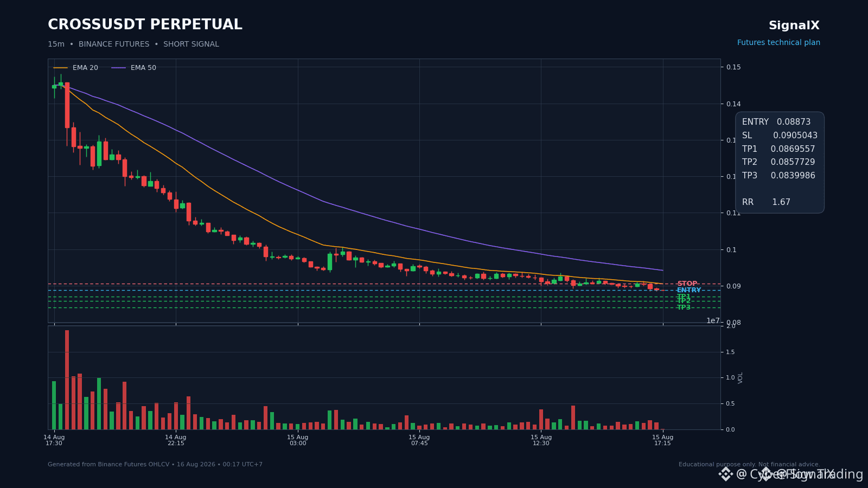The image size is (868, 488).
Task: Click the TP3 0.0839986 value row
Action: tap(778, 176)
